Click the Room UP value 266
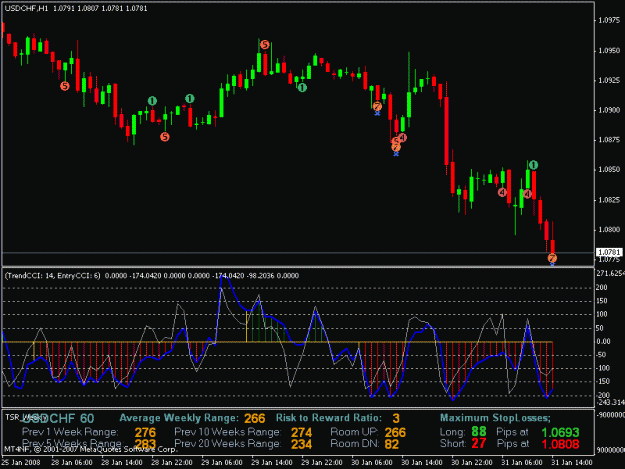This screenshot has width=625, height=469. (x=395, y=432)
